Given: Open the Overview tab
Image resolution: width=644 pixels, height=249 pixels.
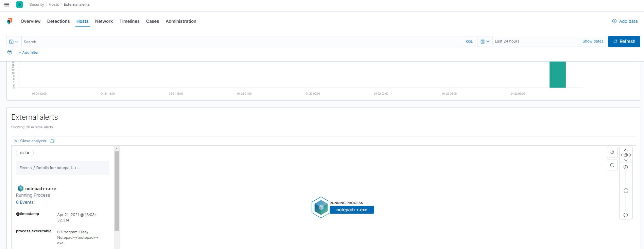Looking at the screenshot, I should 31,21.
